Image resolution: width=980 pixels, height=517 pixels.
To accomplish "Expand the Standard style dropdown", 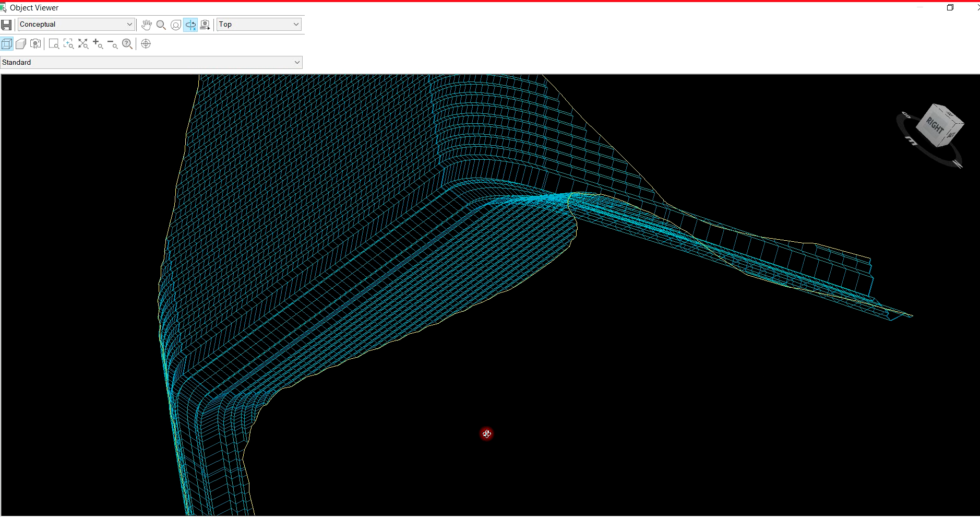I will 296,62.
